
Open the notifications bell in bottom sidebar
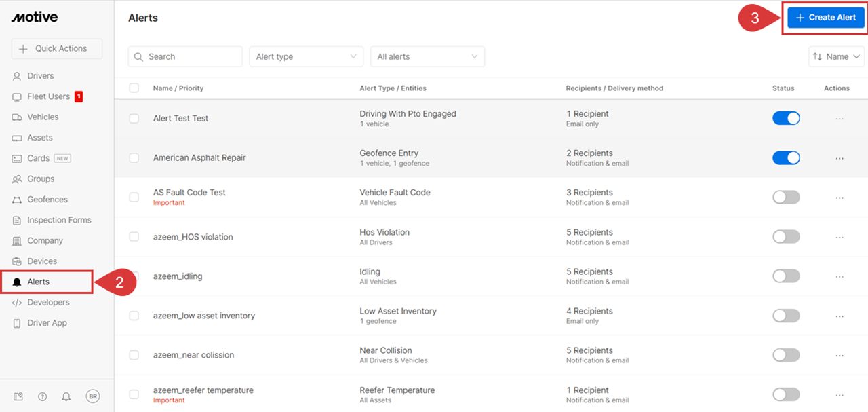click(66, 396)
